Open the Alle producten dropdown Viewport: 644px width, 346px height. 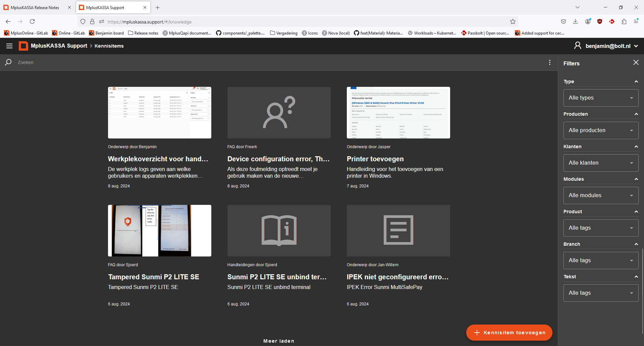click(x=601, y=130)
